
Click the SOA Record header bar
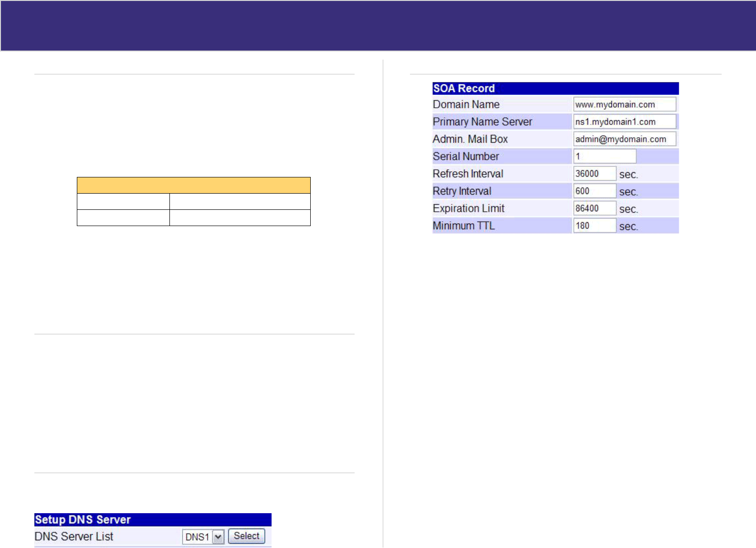[555, 89]
